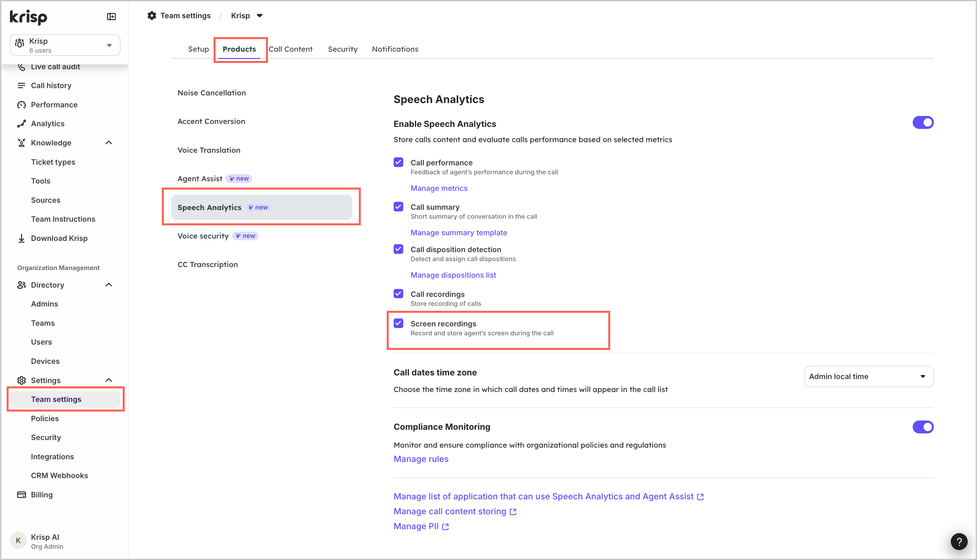Image resolution: width=977 pixels, height=560 pixels.
Task: Uncheck the Call summary checkbox
Action: pyautogui.click(x=398, y=206)
